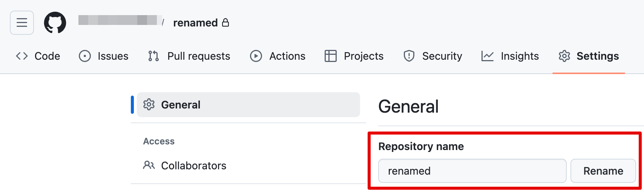The image size is (644, 192).
Task: Click the Security shield icon
Action: (409, 56)
